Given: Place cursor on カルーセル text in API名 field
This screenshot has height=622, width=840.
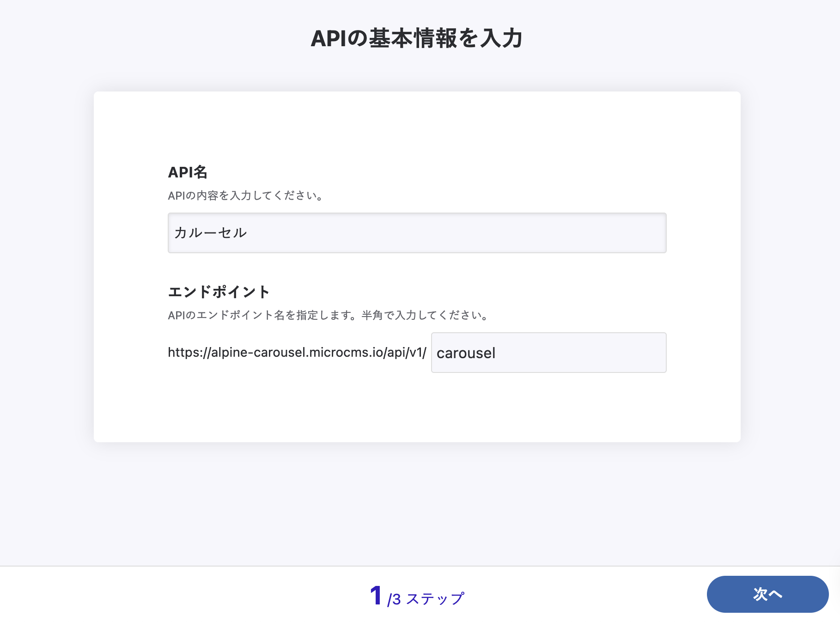Looking at the screenshot, I should click(211, 233).
